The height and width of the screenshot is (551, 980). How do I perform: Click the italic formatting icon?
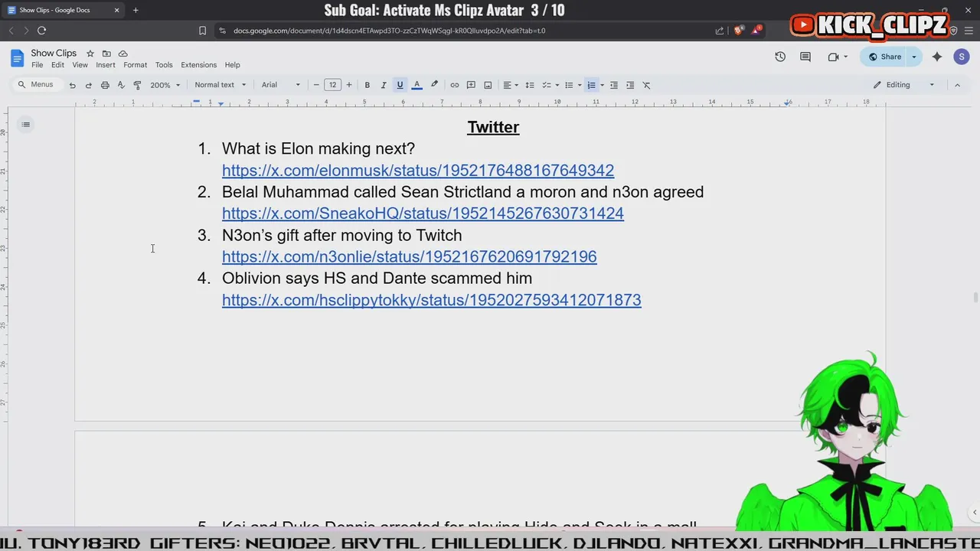point(384,85)
